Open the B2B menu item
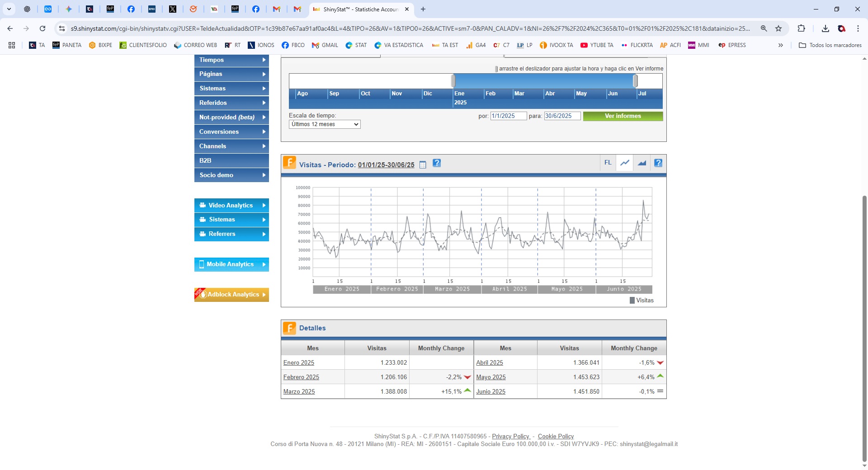868x470 pixels. [x=231, y=161]
